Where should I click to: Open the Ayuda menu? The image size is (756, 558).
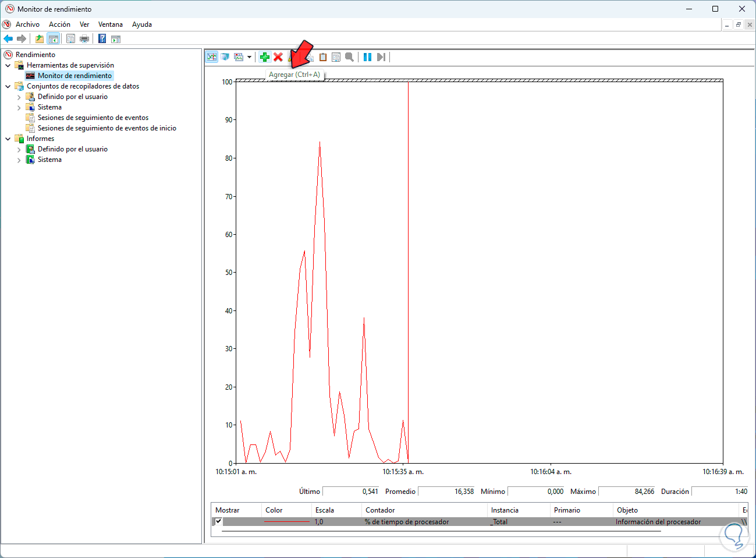(x=142, y=24)
